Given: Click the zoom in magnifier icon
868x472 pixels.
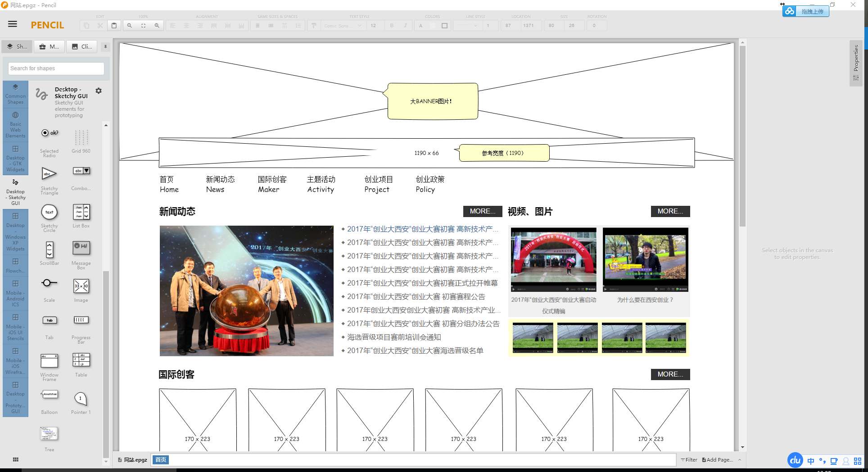Looking at the screenshot, I should 157,26.
